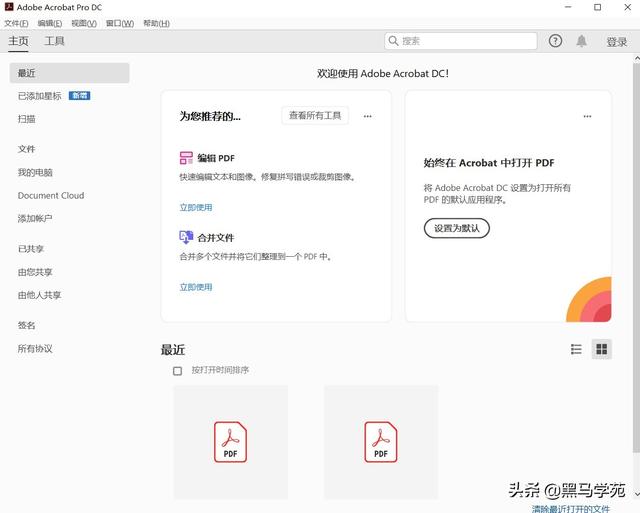
Task: Click the 清除最近打开的文件 link
Action: (571, 509)
